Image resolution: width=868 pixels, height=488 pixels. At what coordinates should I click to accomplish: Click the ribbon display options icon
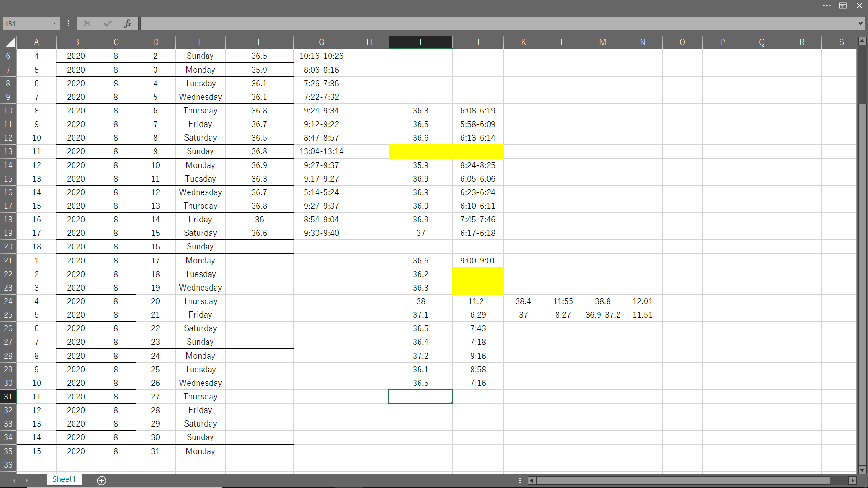[843, 6]
